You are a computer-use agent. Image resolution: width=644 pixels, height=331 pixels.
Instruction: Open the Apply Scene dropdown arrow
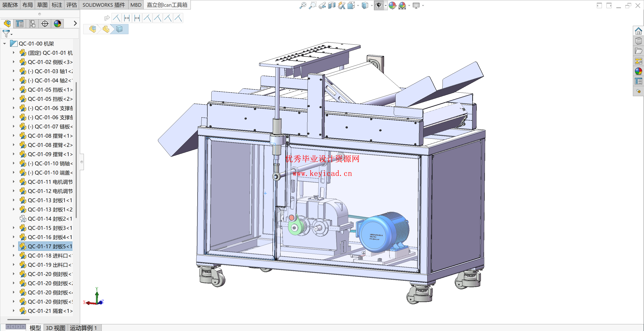409,5
